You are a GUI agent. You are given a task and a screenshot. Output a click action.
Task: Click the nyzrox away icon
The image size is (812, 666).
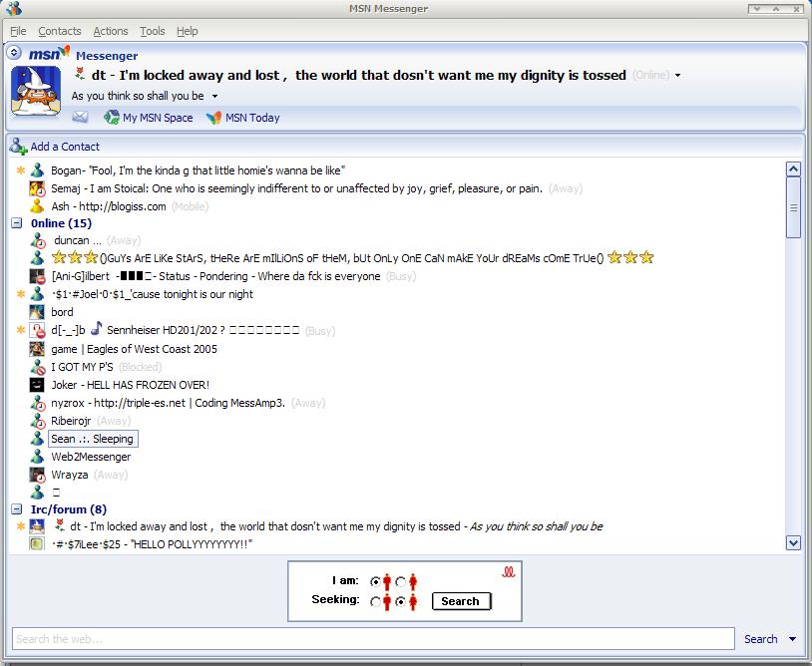click(37, 403)
